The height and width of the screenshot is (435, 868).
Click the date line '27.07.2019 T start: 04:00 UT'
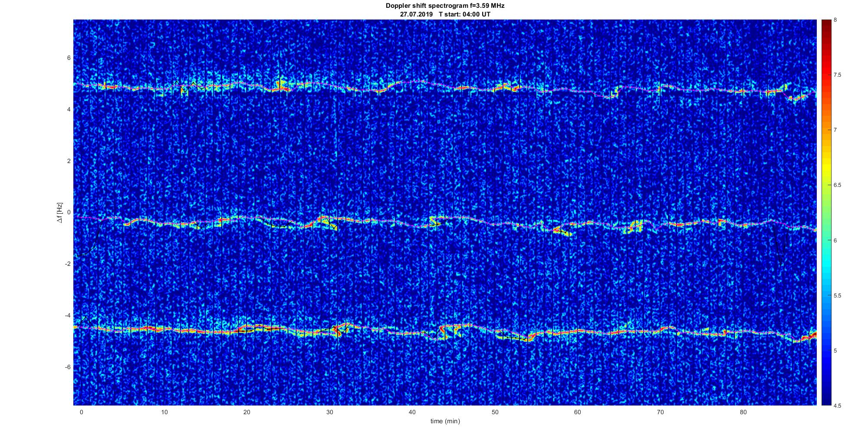445,14
